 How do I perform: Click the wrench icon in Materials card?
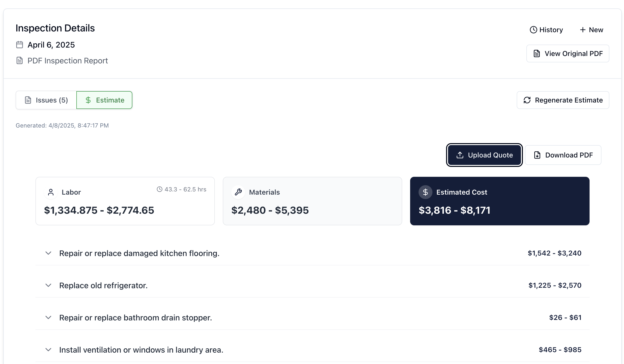[x=238, y=192]
